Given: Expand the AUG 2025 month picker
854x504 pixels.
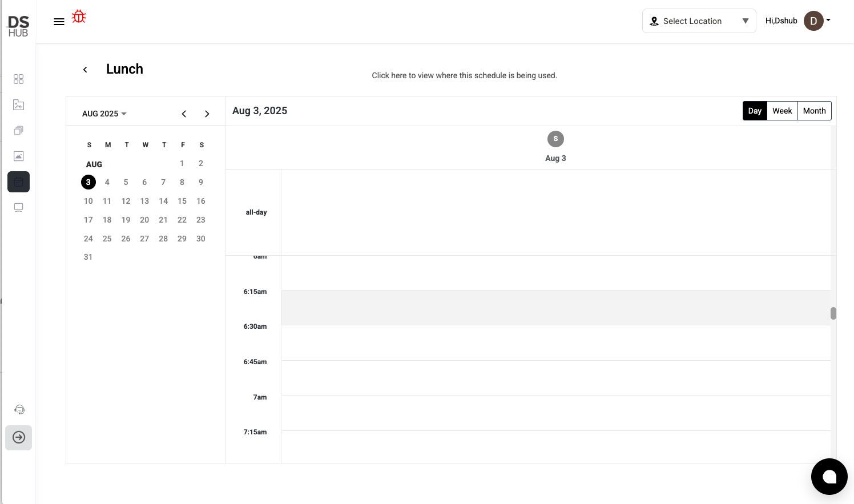Looking at the screenshot, I should [x=104, y=114].
